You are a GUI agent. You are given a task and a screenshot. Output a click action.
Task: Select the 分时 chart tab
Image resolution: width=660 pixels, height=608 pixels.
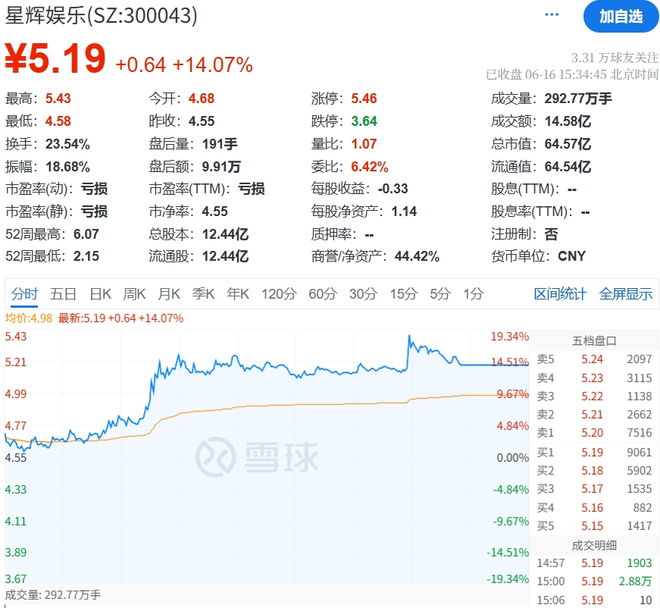[x=24, y=293]
